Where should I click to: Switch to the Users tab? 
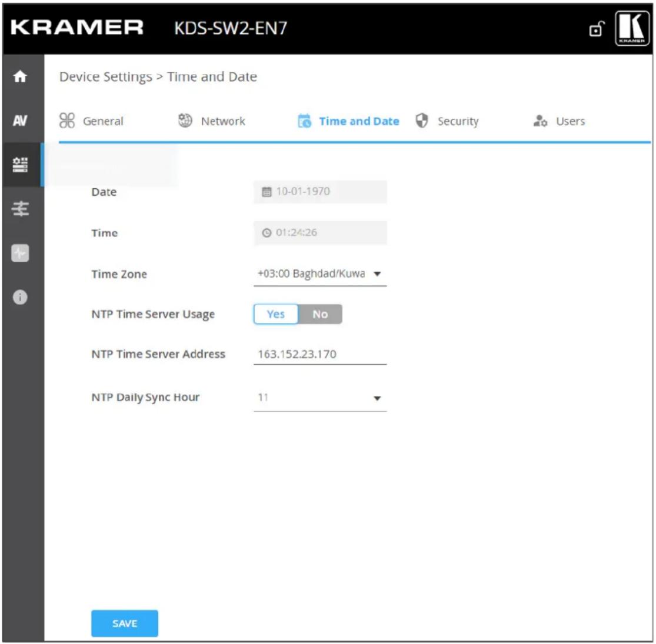click(559, 121)
